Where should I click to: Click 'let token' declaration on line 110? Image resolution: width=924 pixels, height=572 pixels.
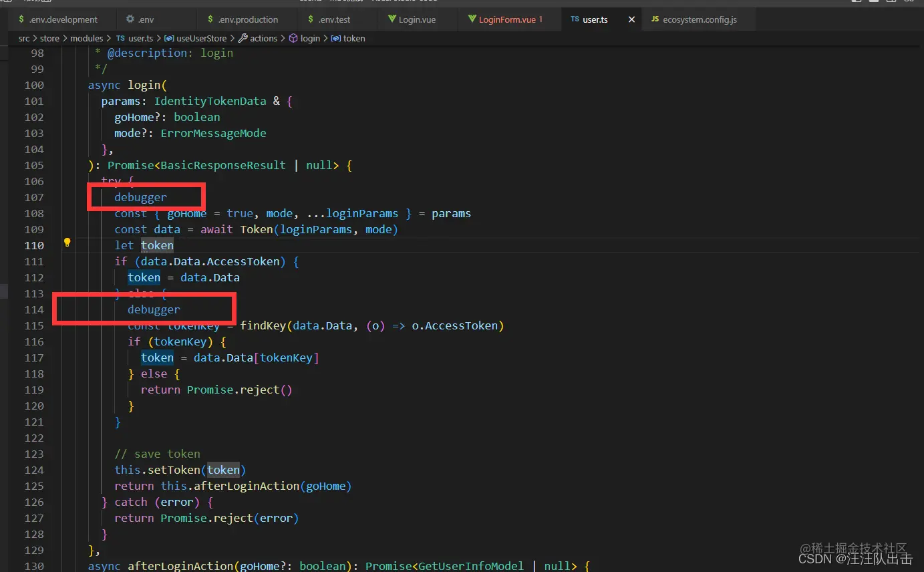point(144,245)
